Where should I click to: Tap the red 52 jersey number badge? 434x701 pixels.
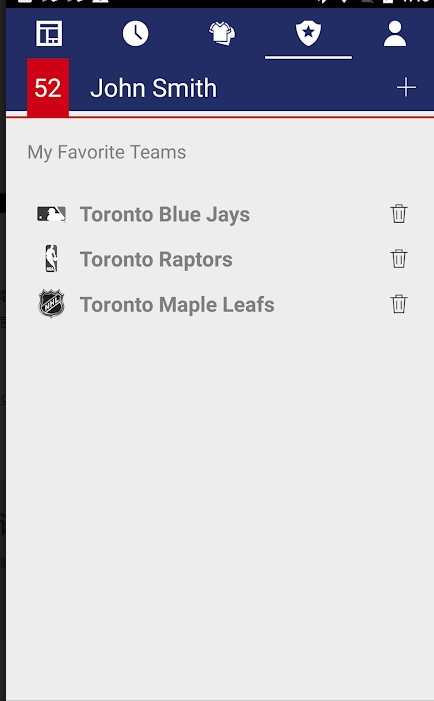click(48, 88)
